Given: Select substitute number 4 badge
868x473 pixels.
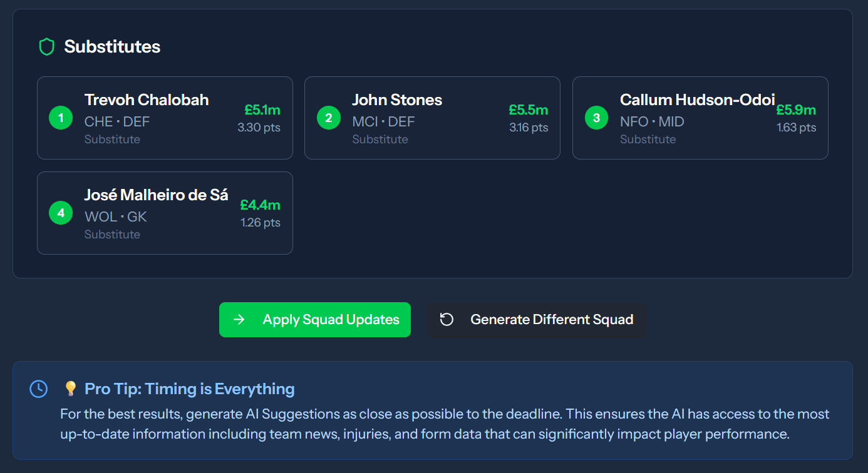Looking at the screenshot, I should pos(61,213).
